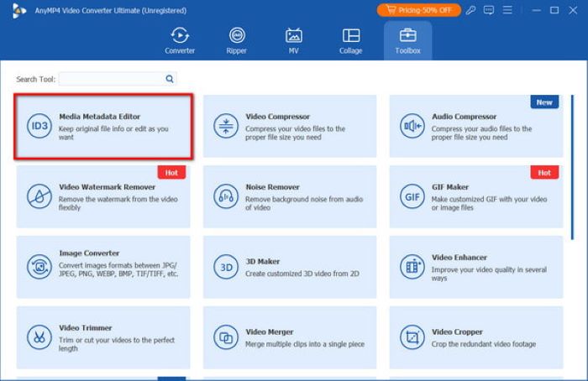Click the GIF Maker icon
Image resolution: width=588 pixels, height=381 pixels.
point(412,196)
